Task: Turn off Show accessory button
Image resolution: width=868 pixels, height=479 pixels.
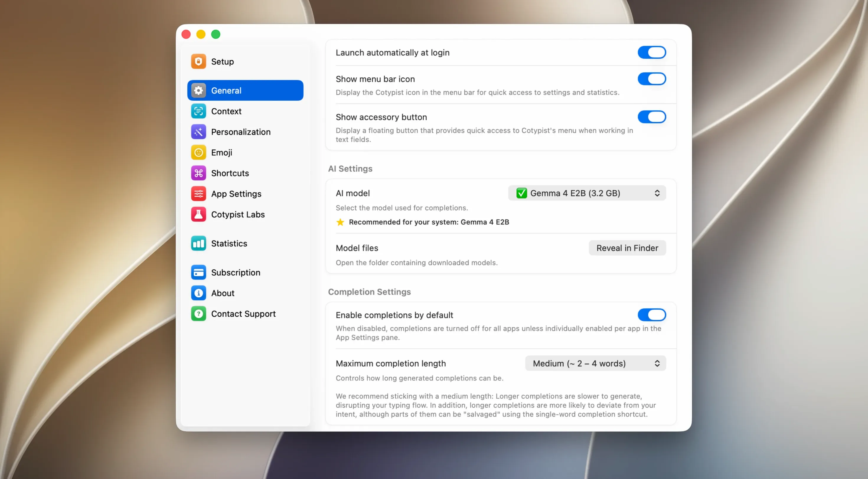Action: click(651, 117)
